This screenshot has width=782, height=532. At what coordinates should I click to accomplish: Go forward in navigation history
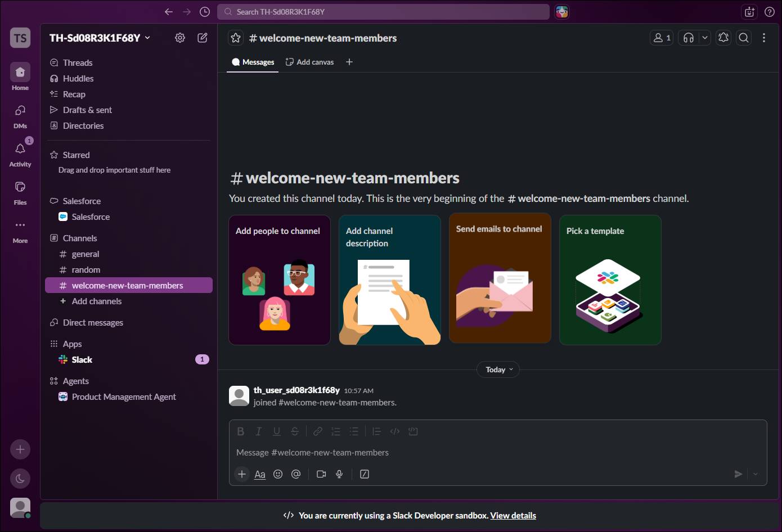tap(187, 12)
